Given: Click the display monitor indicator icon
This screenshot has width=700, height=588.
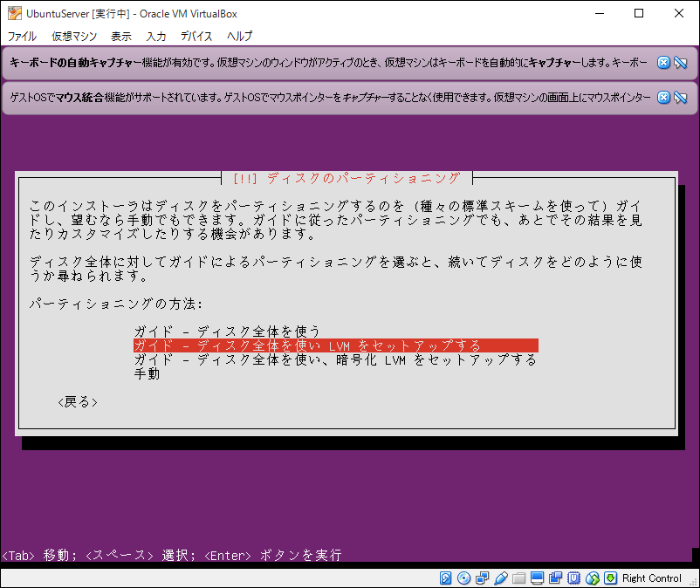Looking at the screenshot, I should pos(538,578).
